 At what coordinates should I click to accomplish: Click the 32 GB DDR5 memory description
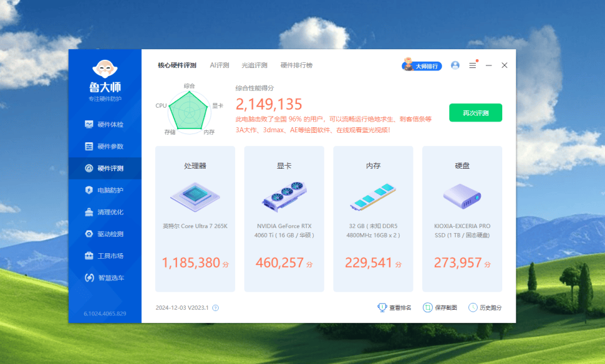coord(373,230)
